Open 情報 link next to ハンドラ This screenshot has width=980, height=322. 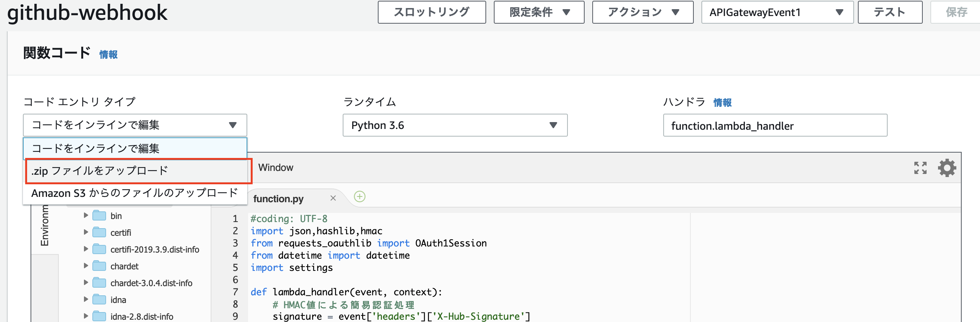[722, 102]
